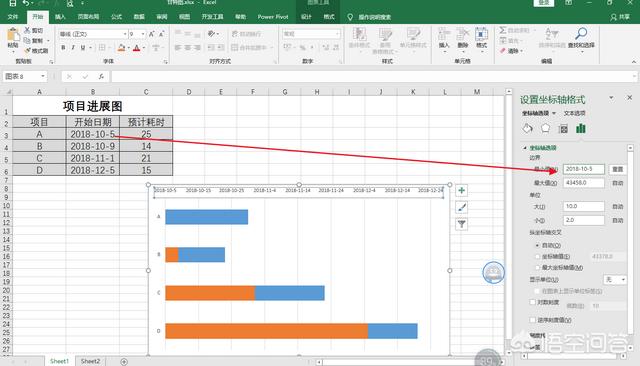Click the Chart Elements plus icon
Viewport: 640px width, 366px height.
[x=461, y=191]
